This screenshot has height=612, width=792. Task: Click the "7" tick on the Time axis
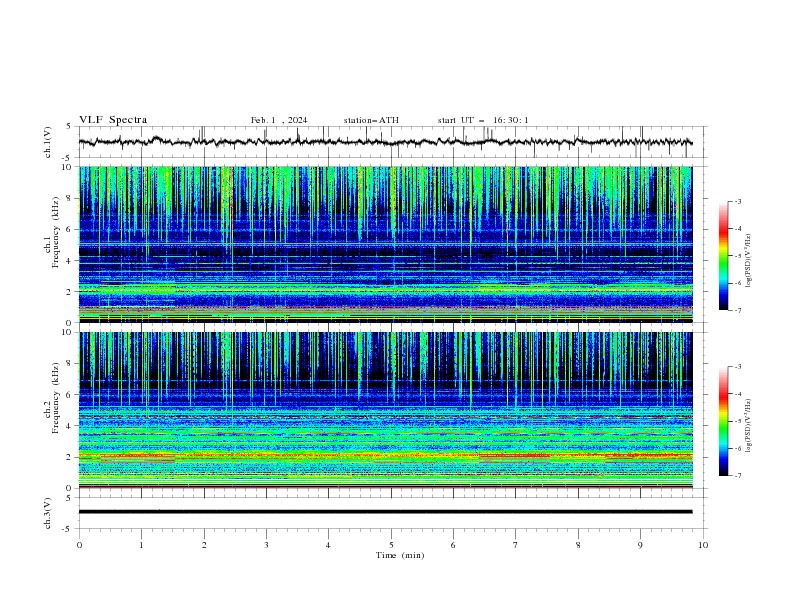tap(516, 545)
